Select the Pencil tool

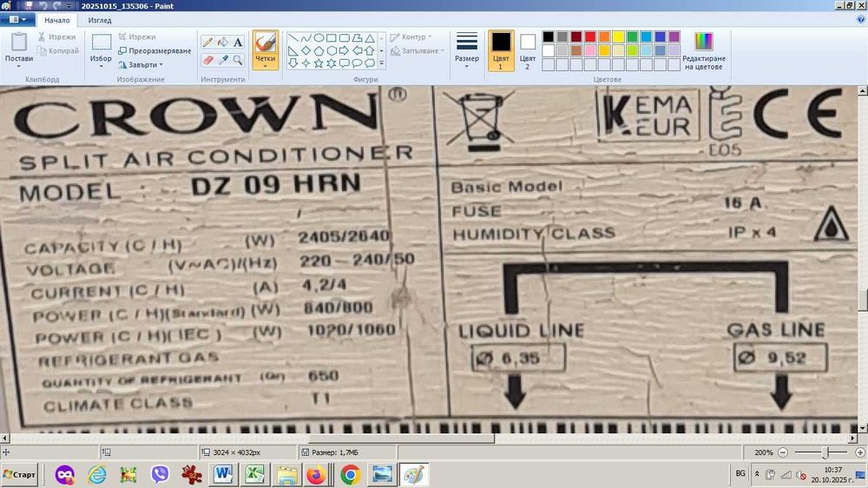[207, 42]
